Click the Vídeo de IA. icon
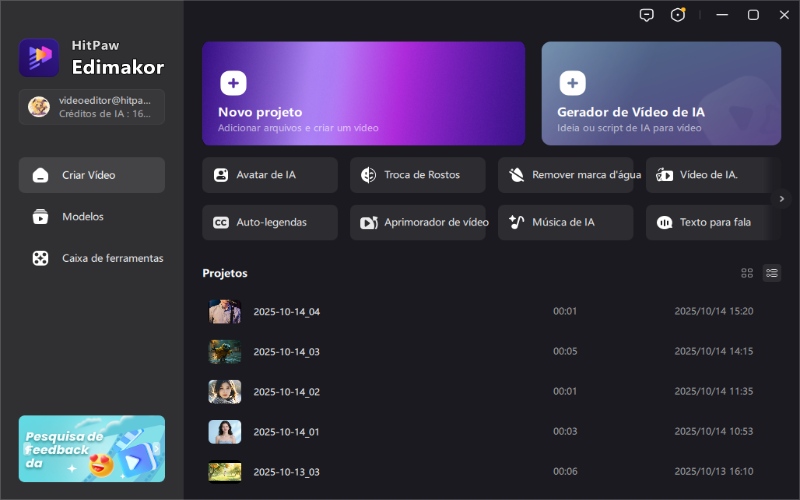The width and height of the screenshot is (800, 500). pos(664,175)
